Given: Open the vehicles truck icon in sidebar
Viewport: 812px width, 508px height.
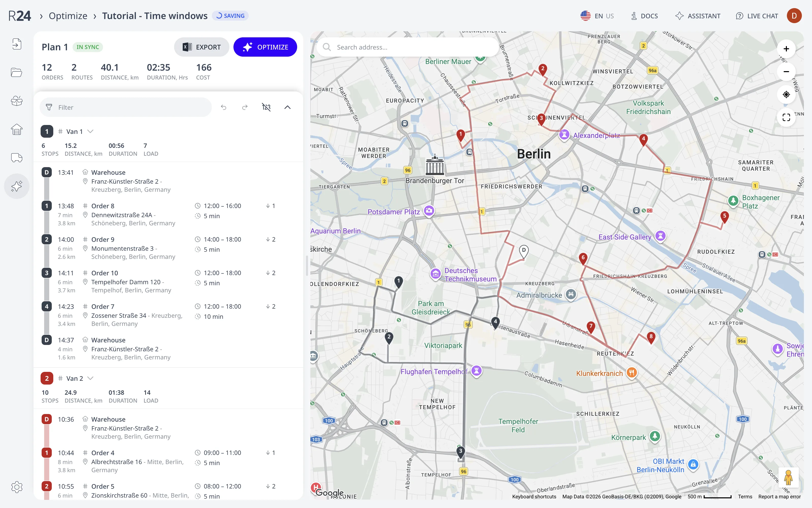Looking at the screenshot, I should (16, 157).
